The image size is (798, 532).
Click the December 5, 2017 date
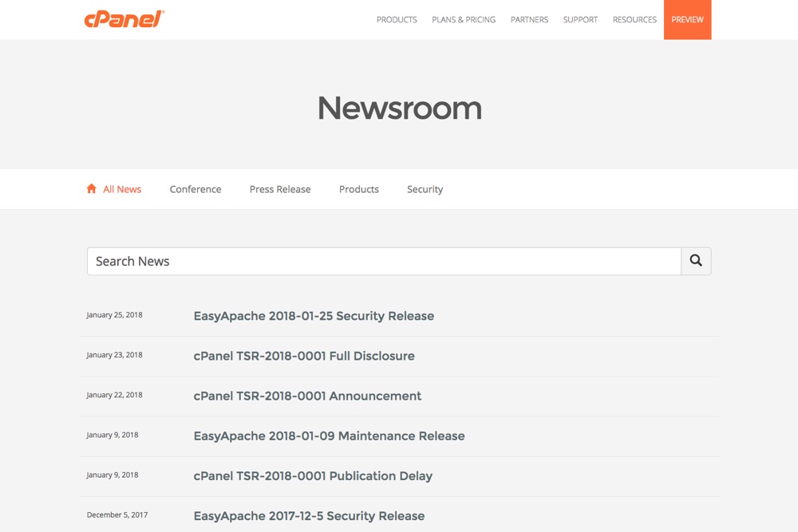tap(117, 514)
